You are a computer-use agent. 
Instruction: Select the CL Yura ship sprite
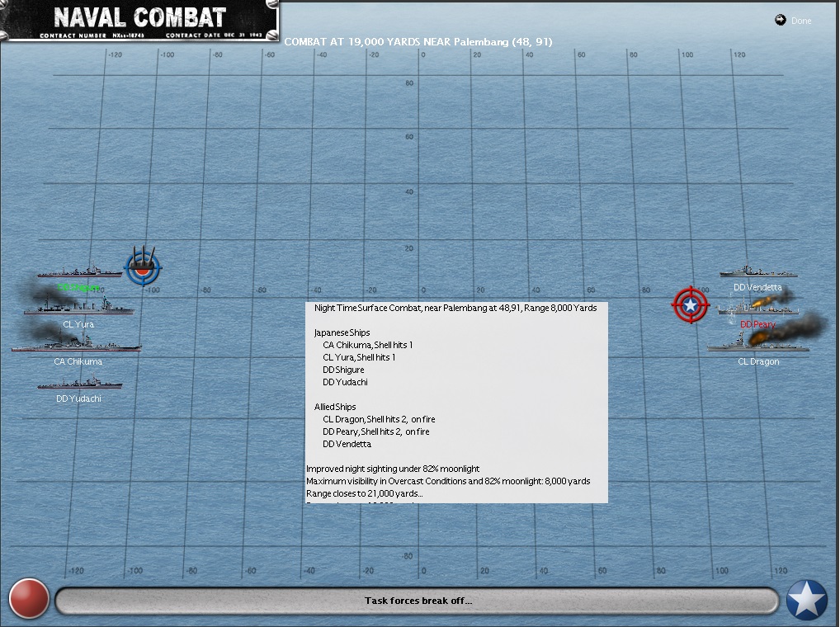(78, 307)
